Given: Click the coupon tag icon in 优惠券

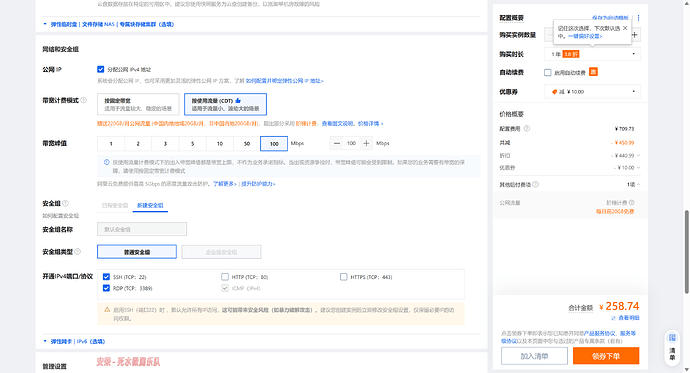Looking at the screenshot, I should click(554, 92).
